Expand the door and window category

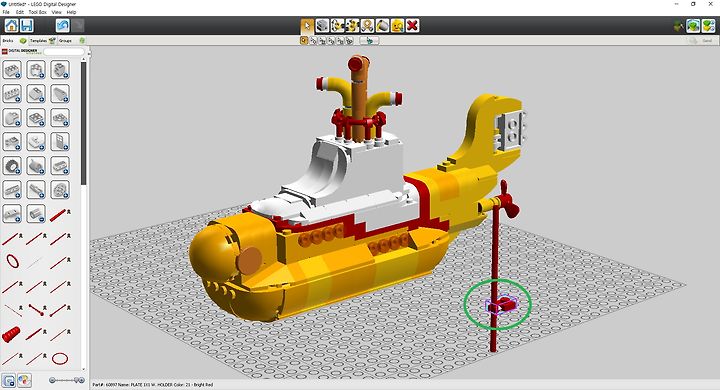(x=60, y=141)
